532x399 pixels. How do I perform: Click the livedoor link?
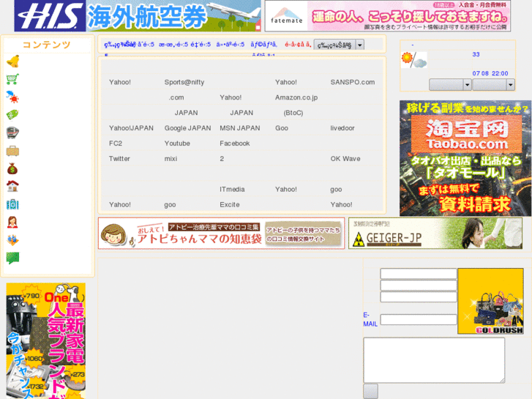tap(342, 128)
